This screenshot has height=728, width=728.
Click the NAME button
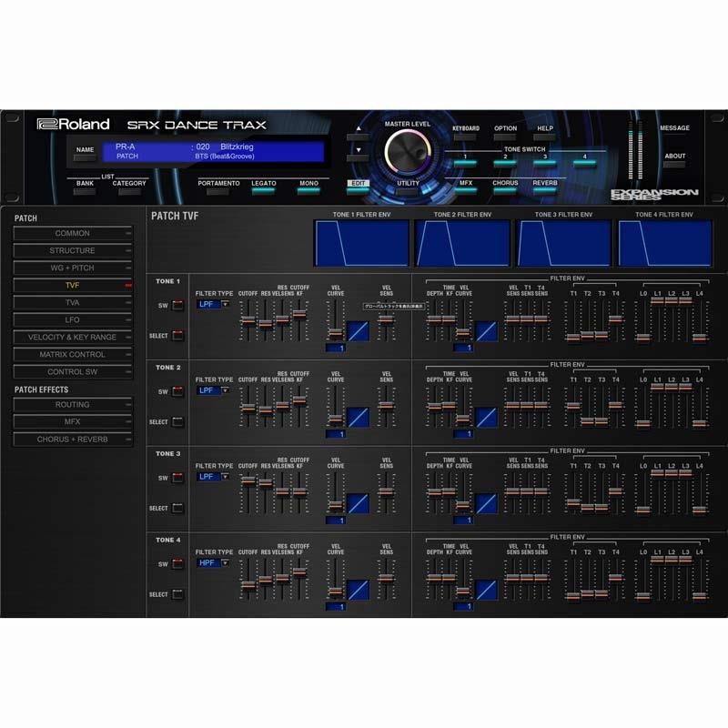[85, 157]
